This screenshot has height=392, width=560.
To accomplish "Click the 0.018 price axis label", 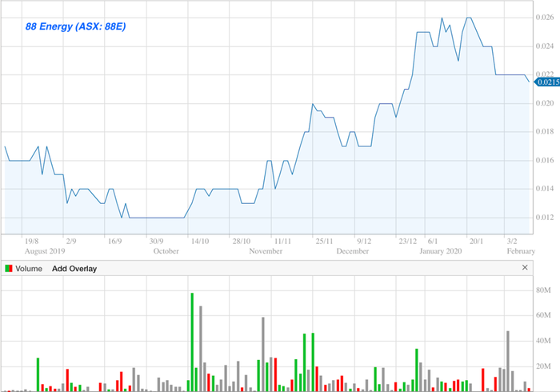I will click(x=545, y=132).
